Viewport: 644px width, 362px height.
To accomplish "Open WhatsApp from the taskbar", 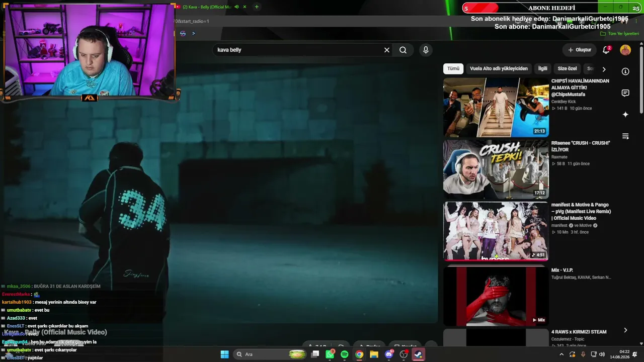I will pyautogui.click(x=330, y=354).
